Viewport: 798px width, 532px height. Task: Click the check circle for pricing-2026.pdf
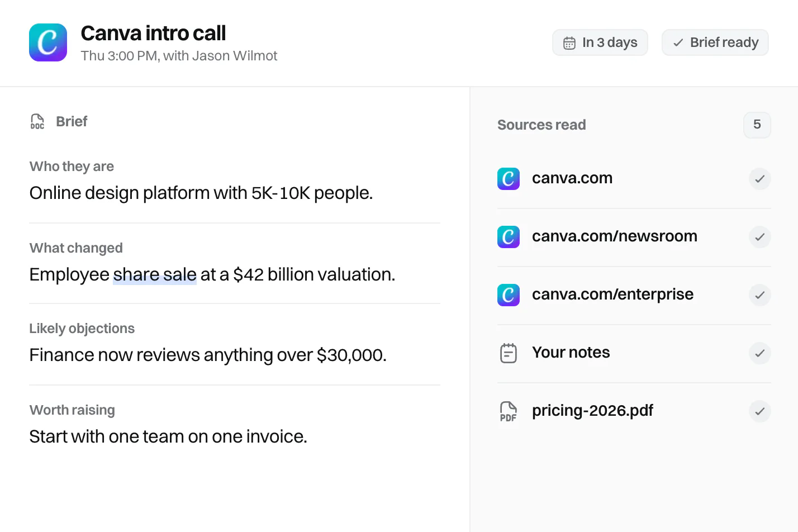point(760,411)
